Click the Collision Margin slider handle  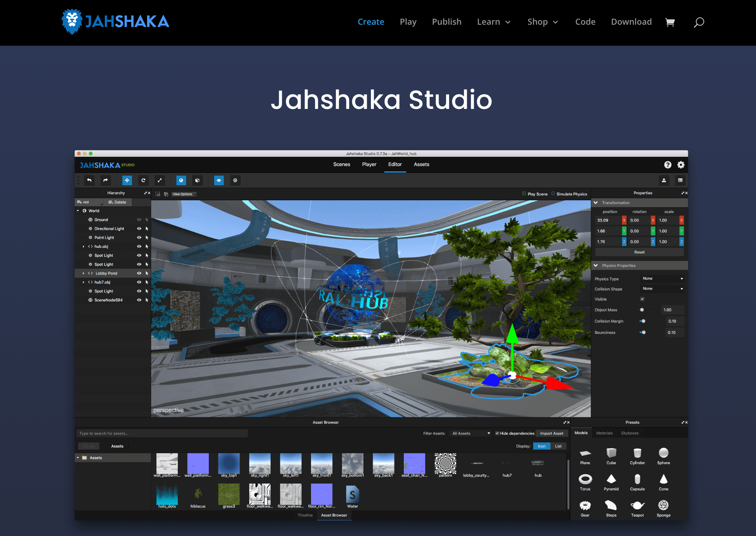pos(643,321)
